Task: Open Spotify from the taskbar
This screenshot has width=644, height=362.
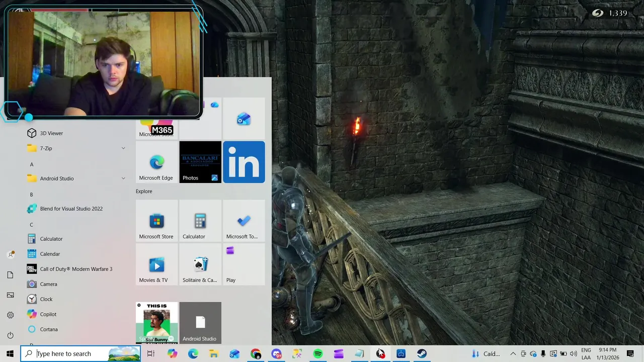Action: click(x=318, y=354)
